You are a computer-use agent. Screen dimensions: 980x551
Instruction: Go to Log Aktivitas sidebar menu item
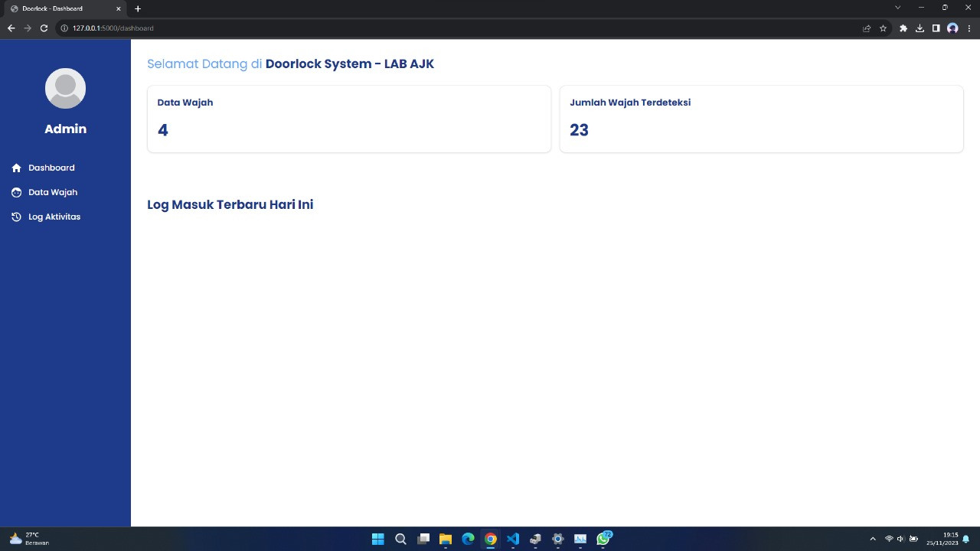pyautogui.click(x=54, y=217)
